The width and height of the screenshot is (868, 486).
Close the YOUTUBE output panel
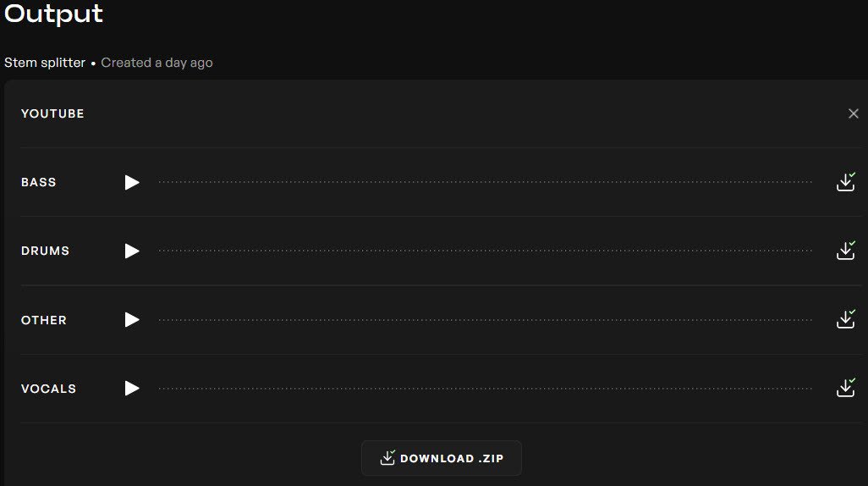(853, 113)
